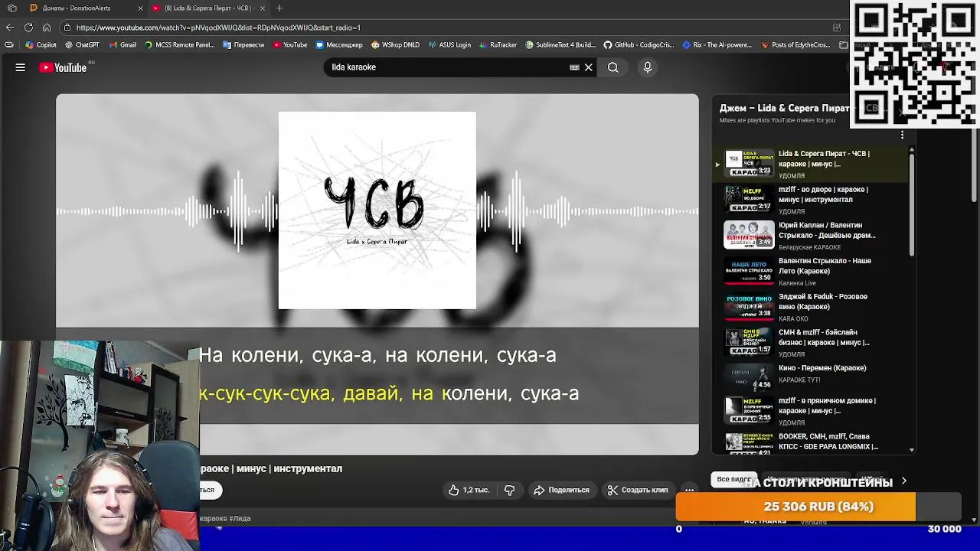
Task: Open the Джем mix playlist title
Action: (784, 108)
